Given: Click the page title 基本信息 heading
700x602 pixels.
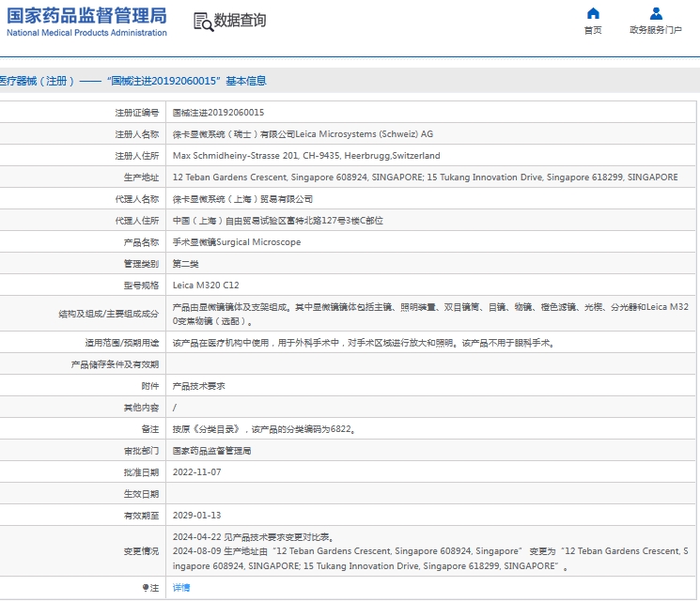Looking at the screenshot, I should point(246,81).
